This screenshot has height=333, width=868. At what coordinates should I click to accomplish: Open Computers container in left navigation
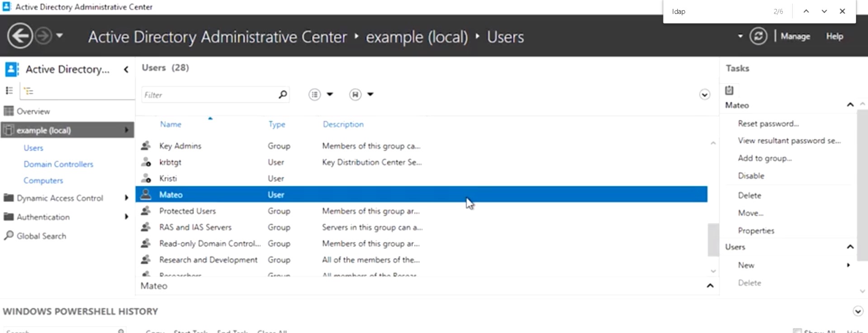43,180
